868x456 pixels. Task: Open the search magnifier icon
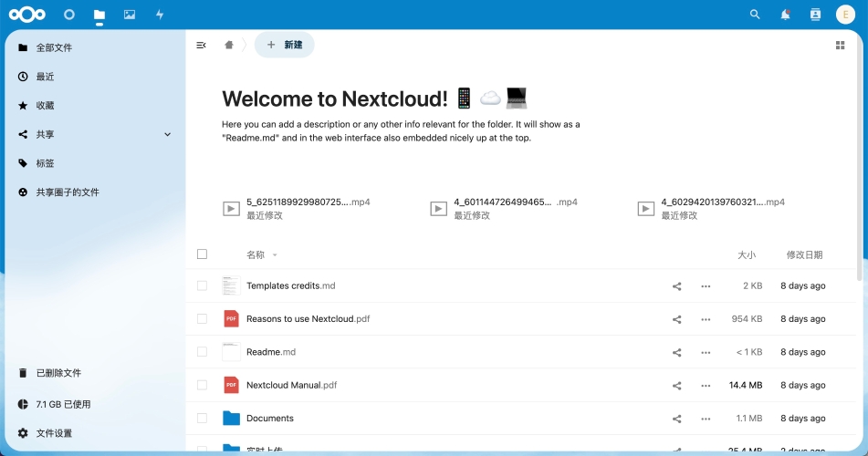tap(755, 15)
